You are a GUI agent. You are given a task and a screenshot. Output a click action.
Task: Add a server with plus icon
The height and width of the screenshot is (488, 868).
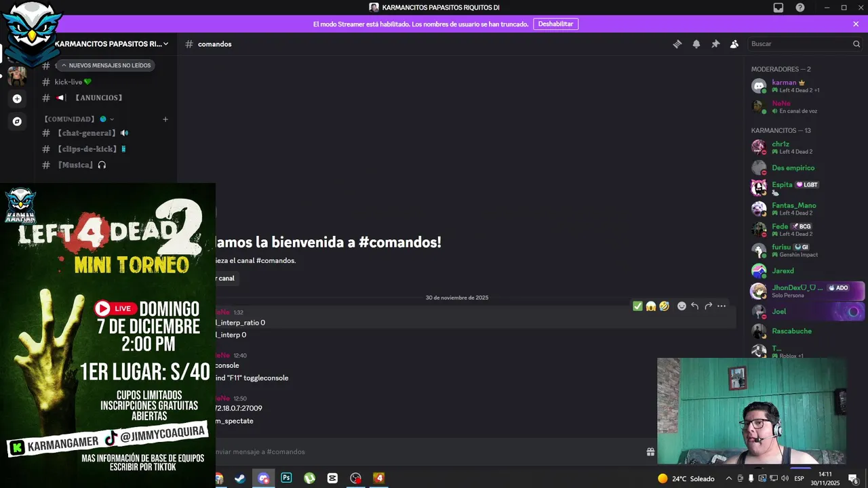17,98
